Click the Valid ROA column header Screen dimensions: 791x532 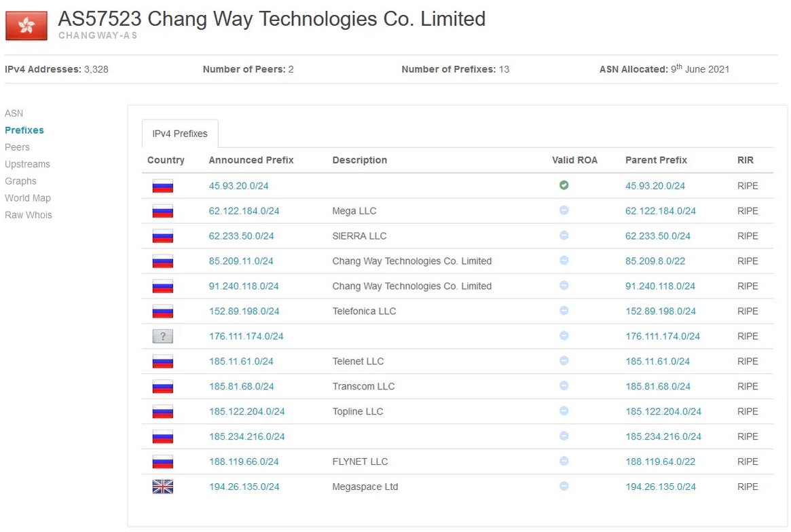574,160
